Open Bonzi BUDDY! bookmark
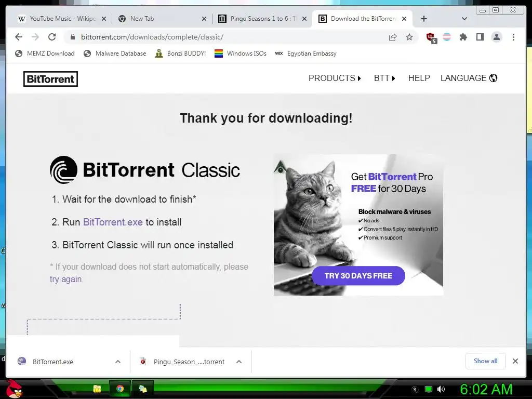This screenshot has width=532, height=399. [180, 54]
